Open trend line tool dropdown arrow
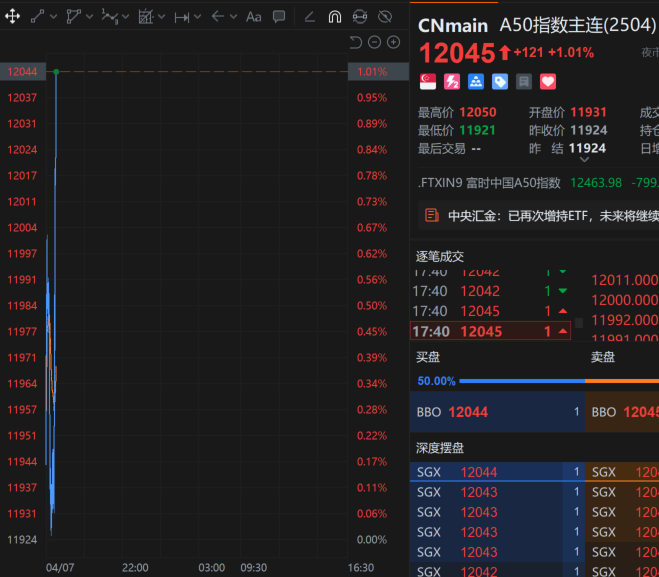 click(x=53, y=17)
